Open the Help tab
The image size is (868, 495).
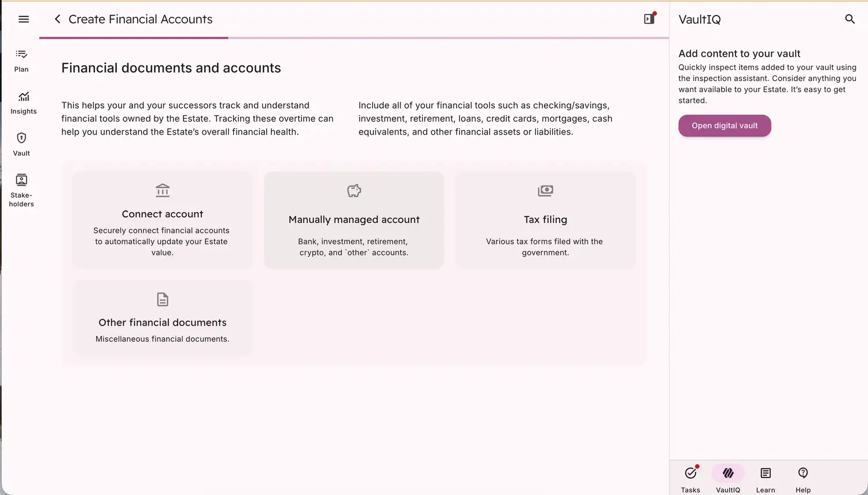[803, 479]
